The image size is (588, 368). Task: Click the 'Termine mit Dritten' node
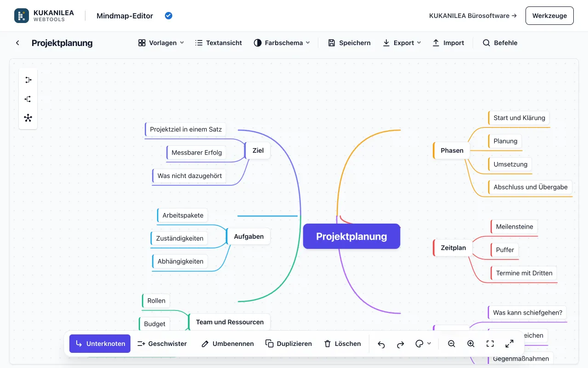tap(524, 273)
